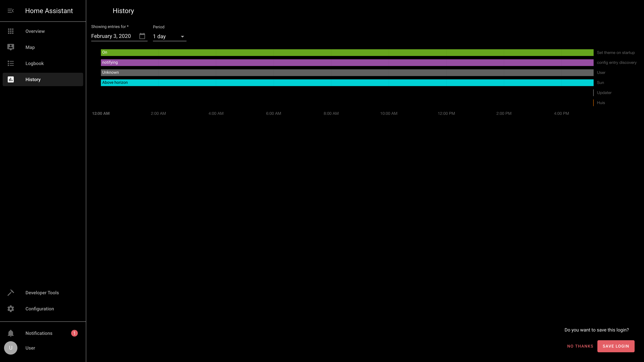Expand the Period dropdown arrow
Image resolution: width=644 pixels, height=362 pixels.
(182, 37)
